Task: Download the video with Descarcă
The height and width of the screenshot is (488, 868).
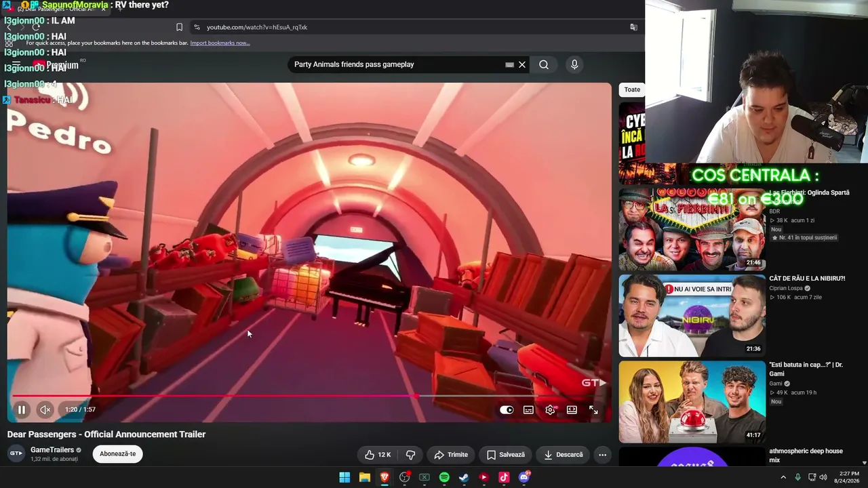Action: (564, 455)
